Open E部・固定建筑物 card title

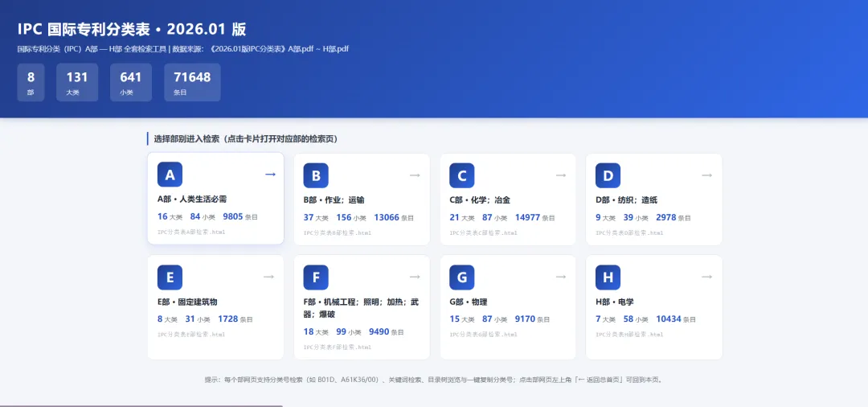187,302
